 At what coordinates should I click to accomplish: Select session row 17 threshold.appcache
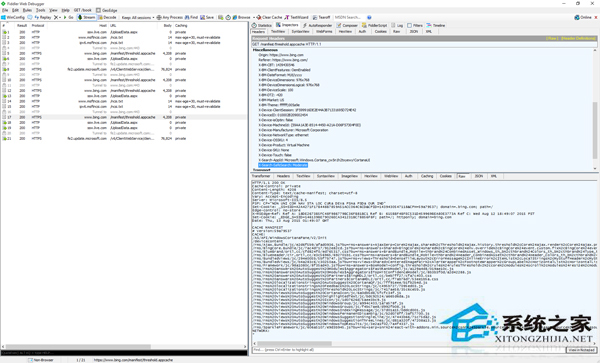[x=124, y=117]
